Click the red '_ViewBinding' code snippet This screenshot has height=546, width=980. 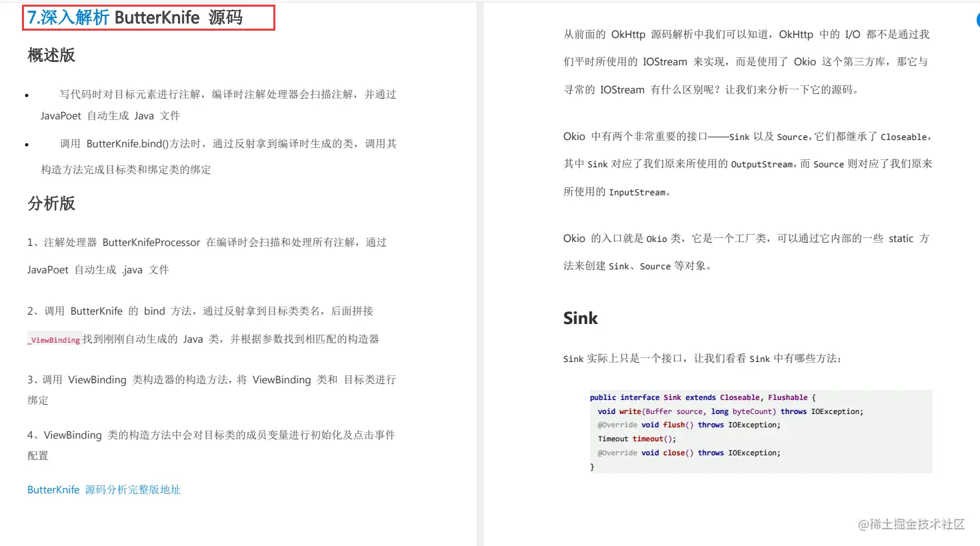point(55,339)
